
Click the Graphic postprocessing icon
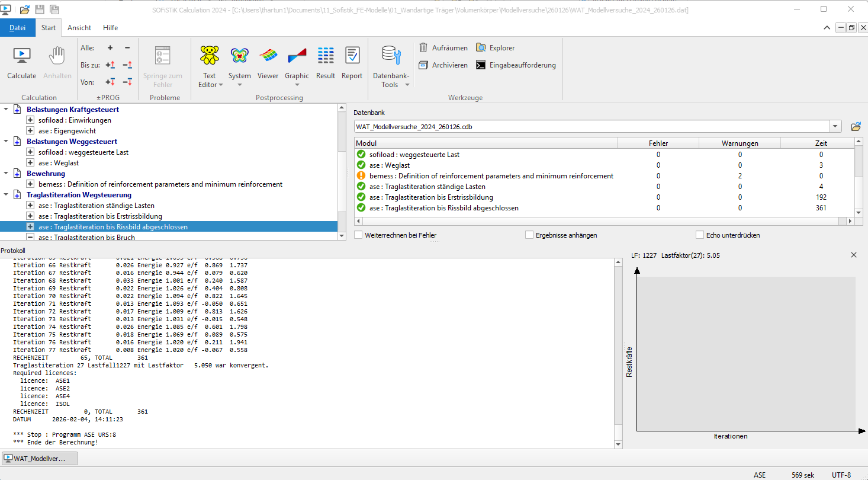[297, 56]
